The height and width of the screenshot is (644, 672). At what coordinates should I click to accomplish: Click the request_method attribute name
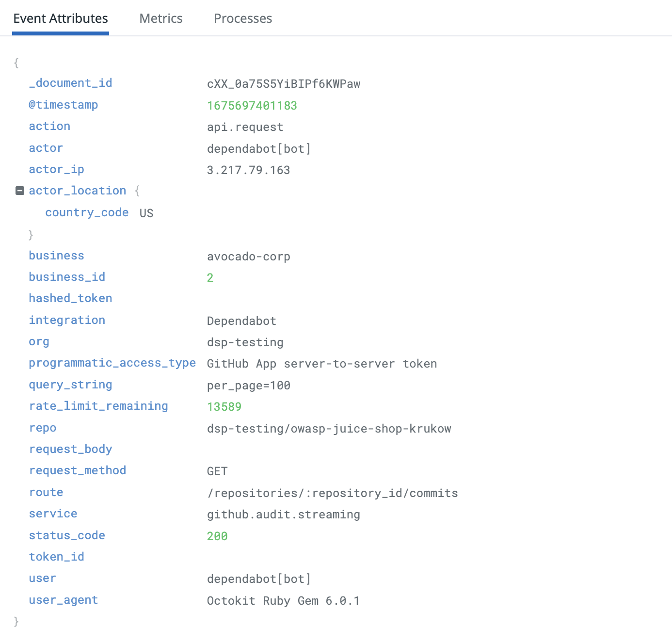[x=77, y=470]
